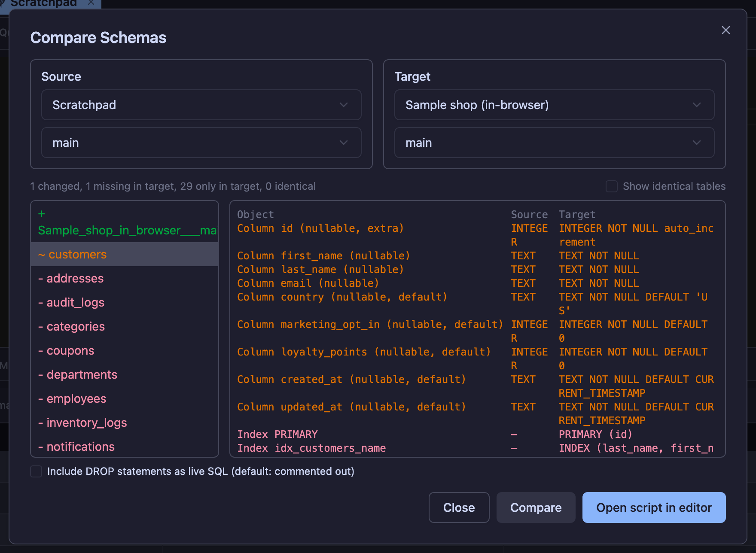Enable Show identical tables checkbox
756x553 pixels.
[x=611, y=186]
